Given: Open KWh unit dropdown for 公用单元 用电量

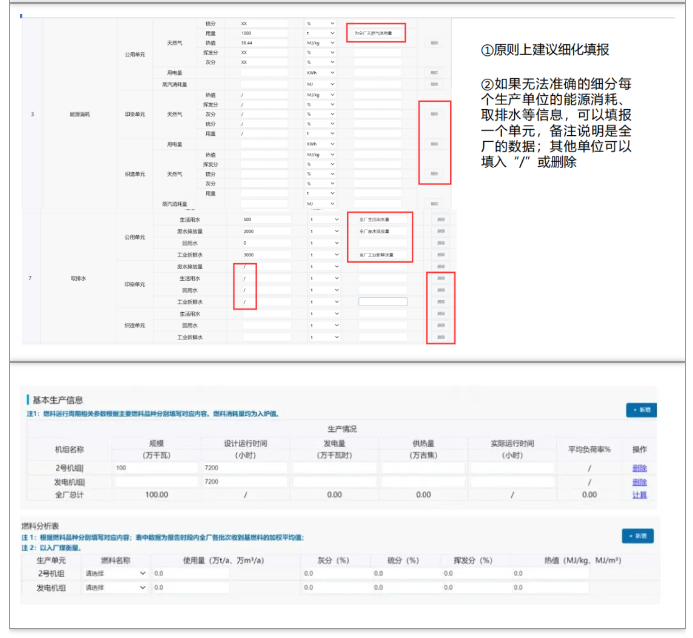Looking at the screenshot, I should coord(321,73).
